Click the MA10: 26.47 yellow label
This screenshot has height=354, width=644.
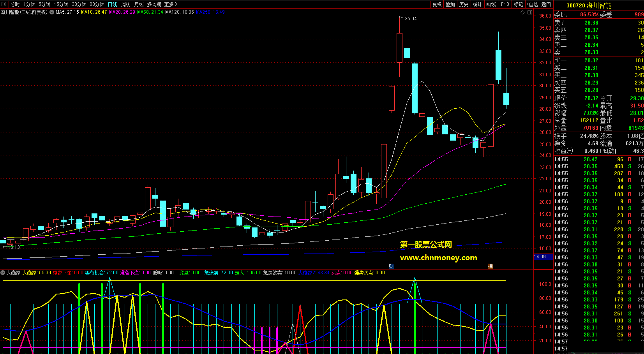94,12
